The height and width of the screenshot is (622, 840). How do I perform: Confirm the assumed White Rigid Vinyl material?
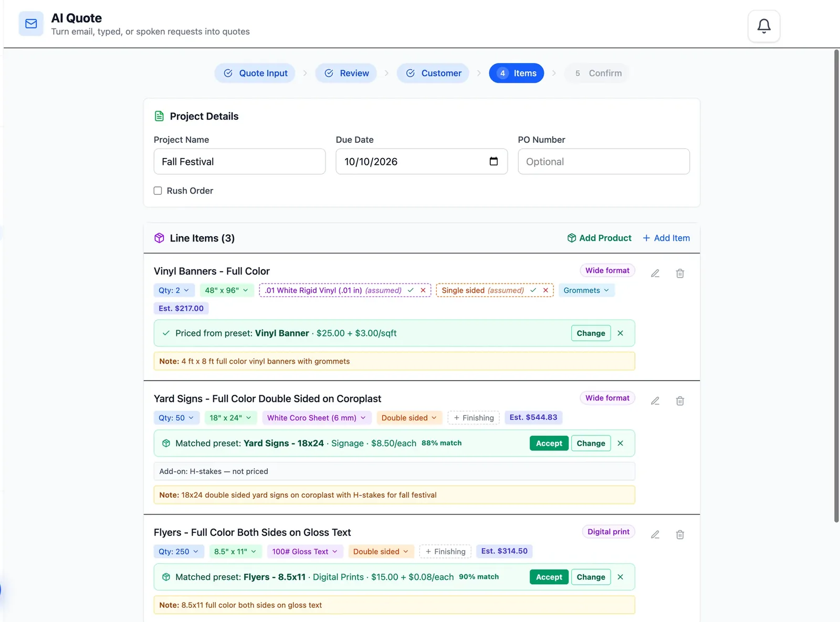(411, 290)
